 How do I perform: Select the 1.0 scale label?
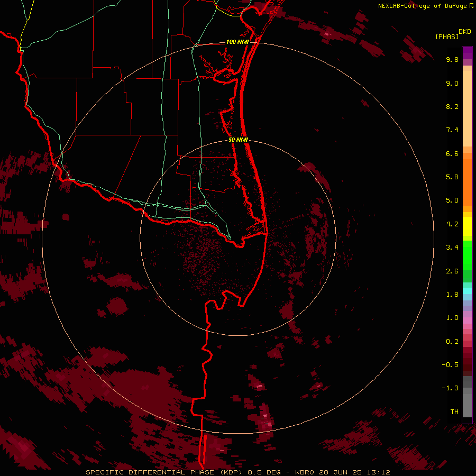pos(452,318)
